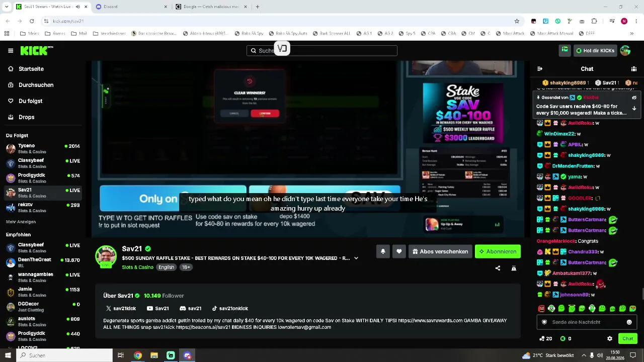Viewport: 644px width, 362px height.
Task: Open followed channel Tyceno
Action: [43, 148]
